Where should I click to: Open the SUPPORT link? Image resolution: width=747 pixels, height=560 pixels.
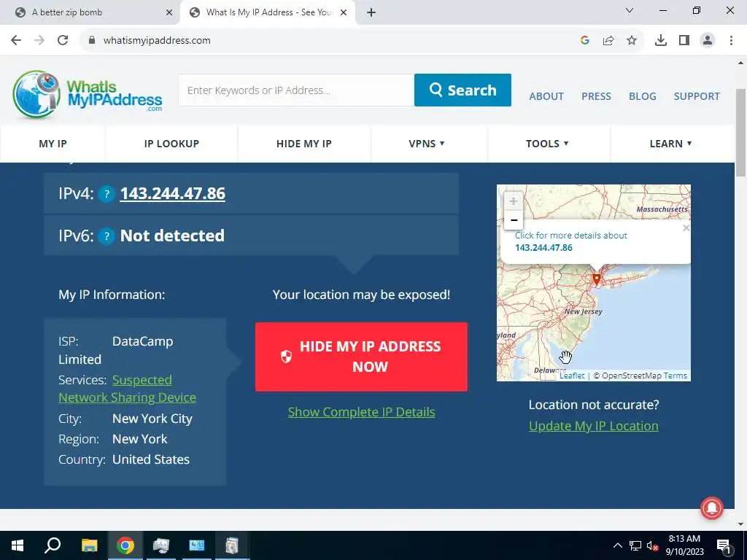pyautogui.click(x=697, y=97)
